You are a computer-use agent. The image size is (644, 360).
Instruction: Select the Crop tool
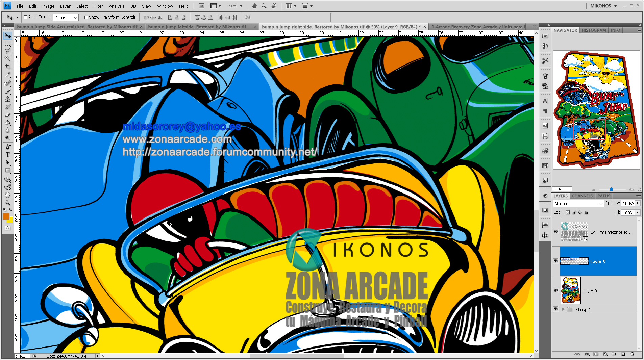(8, 67)
